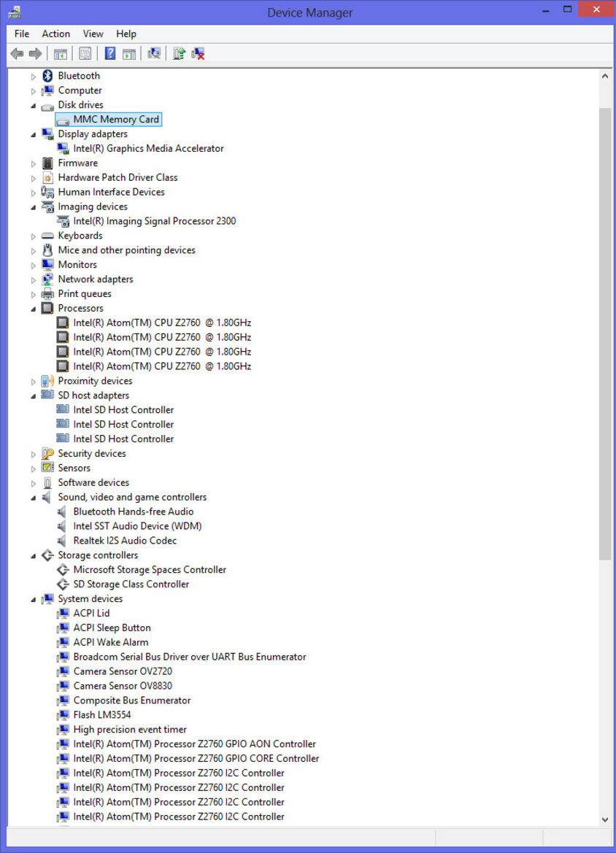Click the Update Driver Software toolbar icon
The height and width of the screenshot is (853, 616).
pyautogui.click(x=179, y=53)
